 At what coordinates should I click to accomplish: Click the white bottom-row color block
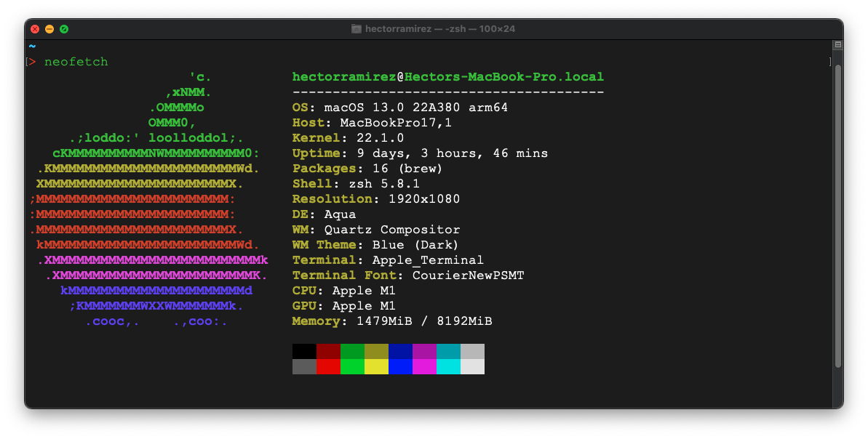[x=473, y=366]
